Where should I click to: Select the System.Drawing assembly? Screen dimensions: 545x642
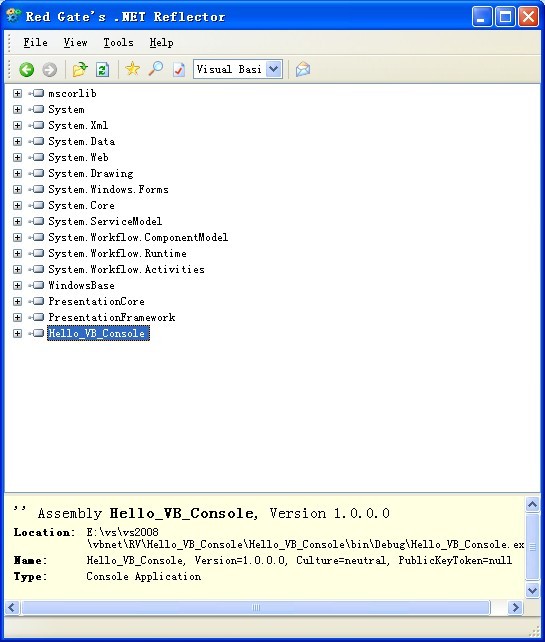[91, 173]
